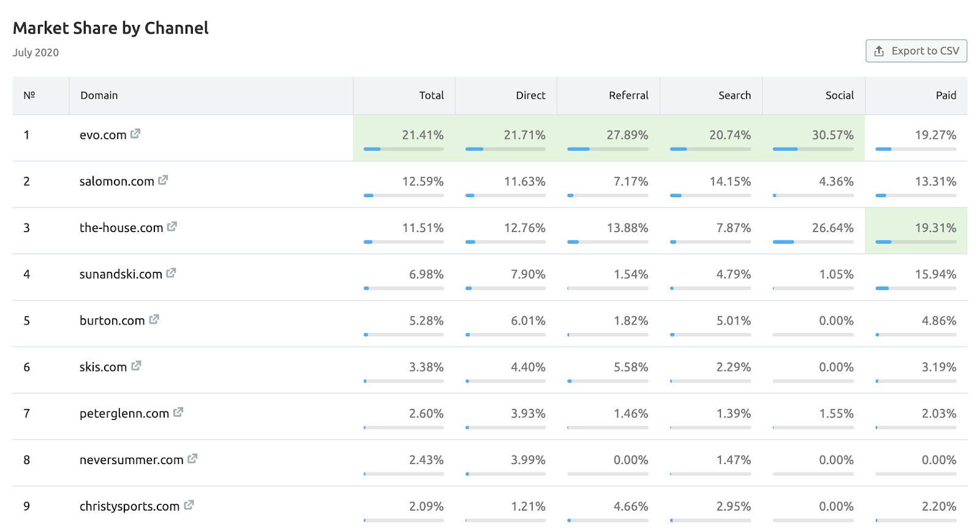
Task: Sort table by Paid column header
Action: tap(946, 96)
